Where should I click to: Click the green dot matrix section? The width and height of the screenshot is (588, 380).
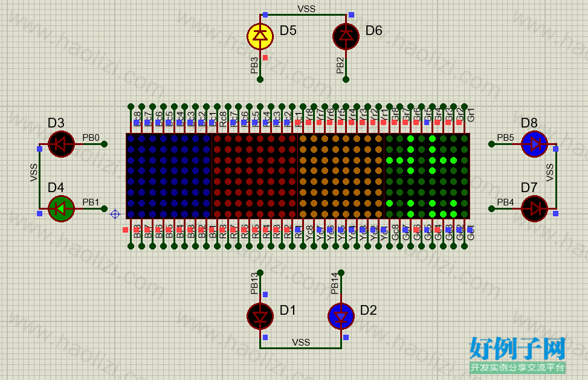coord(427,176)
